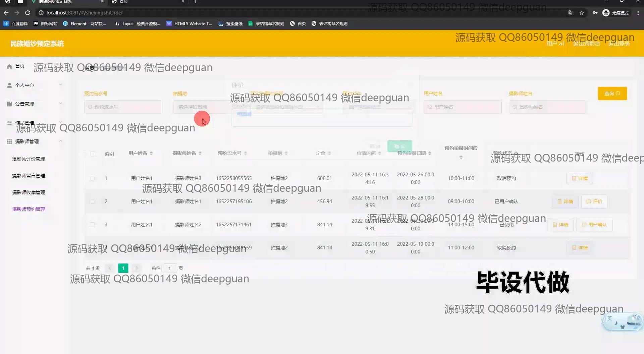
Task: Sort by 预约拍摄时间段 column arrows
Action: coord(461,158)
